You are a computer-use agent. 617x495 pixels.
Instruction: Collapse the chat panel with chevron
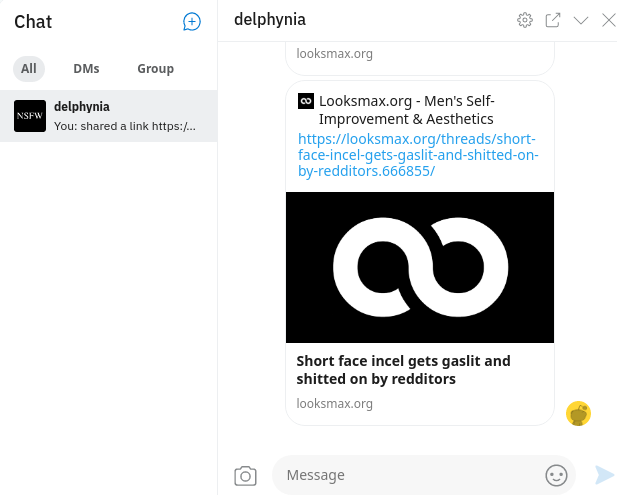pyautogui.click(x=581, y=20)
